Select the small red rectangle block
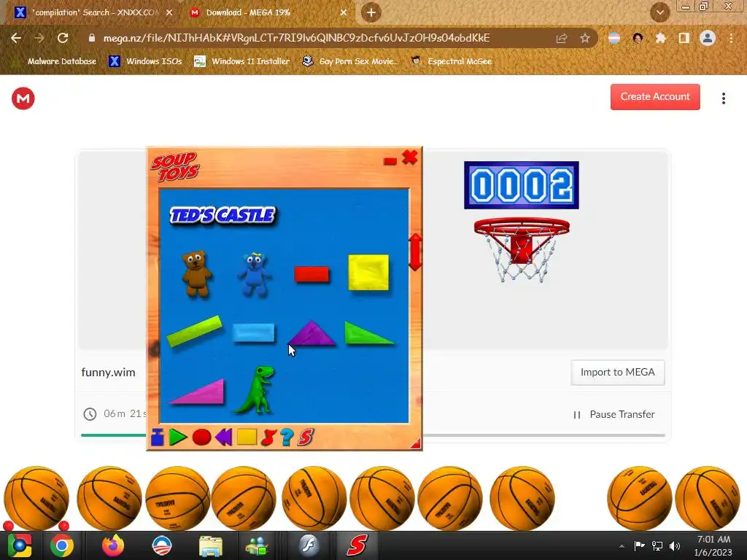 click(x=311, y=274)
